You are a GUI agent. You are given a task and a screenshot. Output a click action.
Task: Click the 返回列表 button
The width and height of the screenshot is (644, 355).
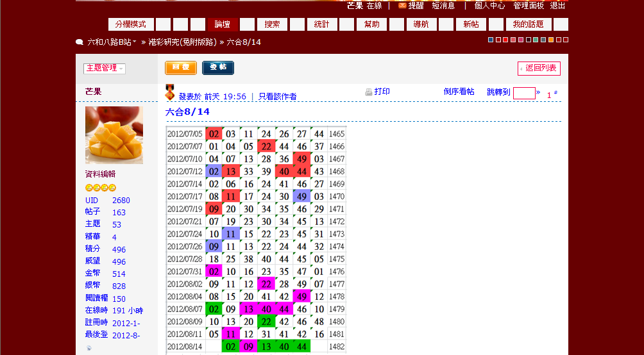point(539,68)
